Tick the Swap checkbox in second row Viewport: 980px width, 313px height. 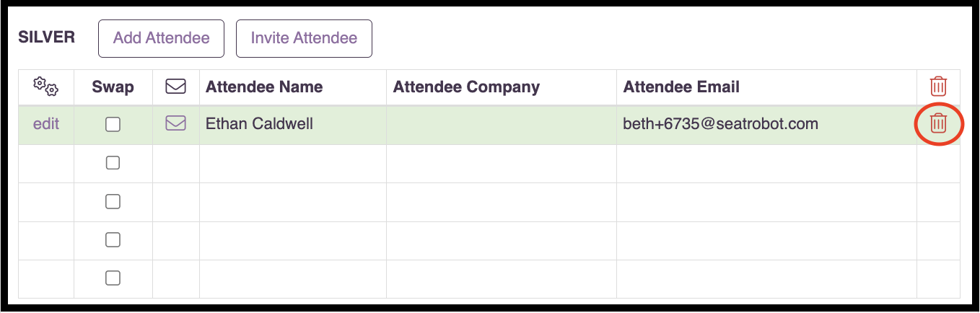click(x=113, y=163)
